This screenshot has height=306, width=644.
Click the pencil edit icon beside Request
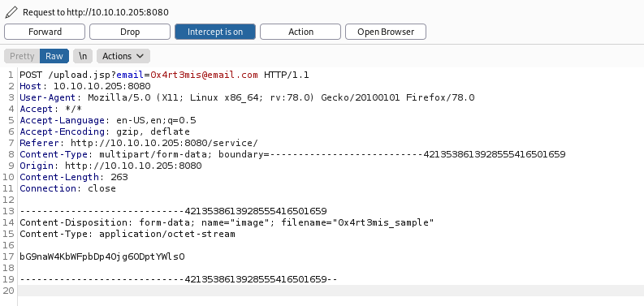[11, 12]
